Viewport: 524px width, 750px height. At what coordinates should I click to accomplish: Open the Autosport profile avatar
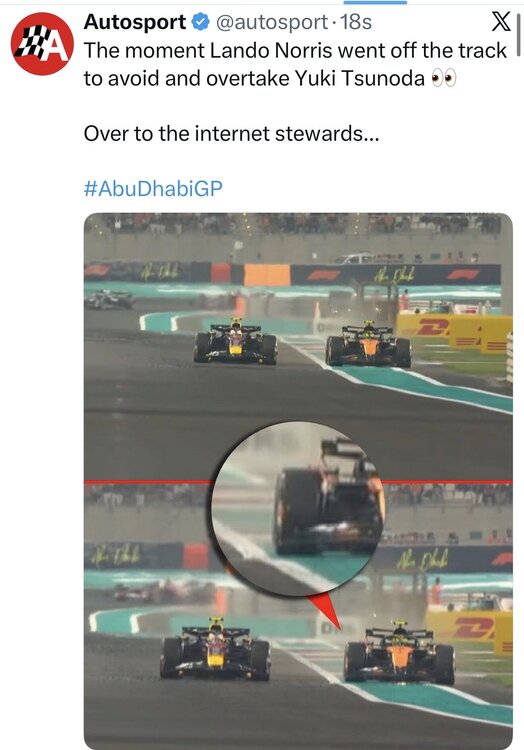pos(42,44)
